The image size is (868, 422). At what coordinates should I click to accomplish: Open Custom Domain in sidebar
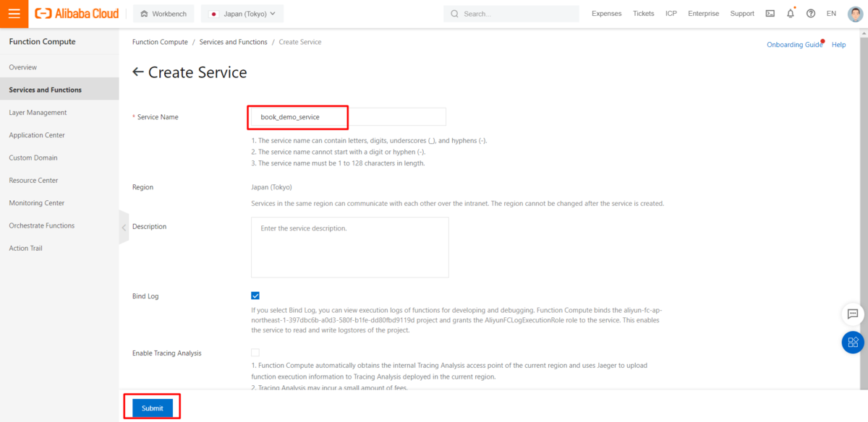coord(59,158)
